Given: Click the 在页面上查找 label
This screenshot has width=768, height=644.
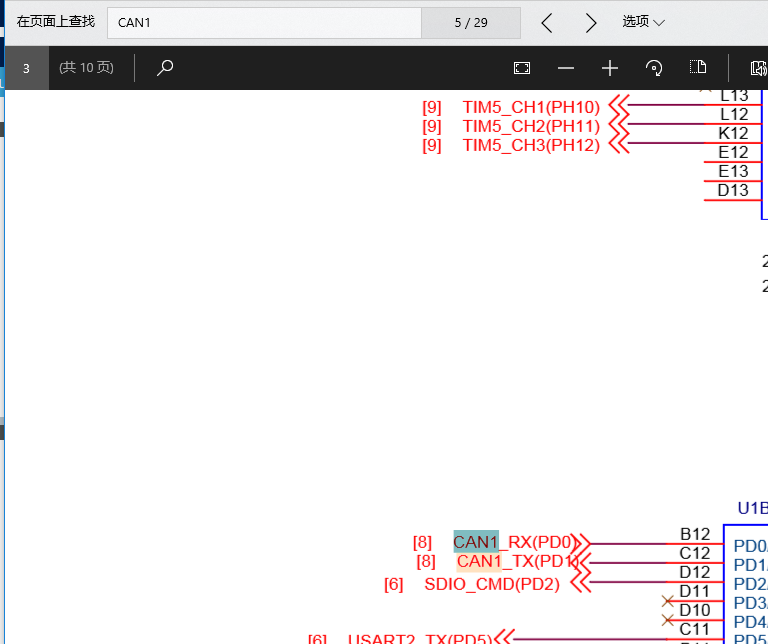Looking at the screenshot, I should point(55,22).
